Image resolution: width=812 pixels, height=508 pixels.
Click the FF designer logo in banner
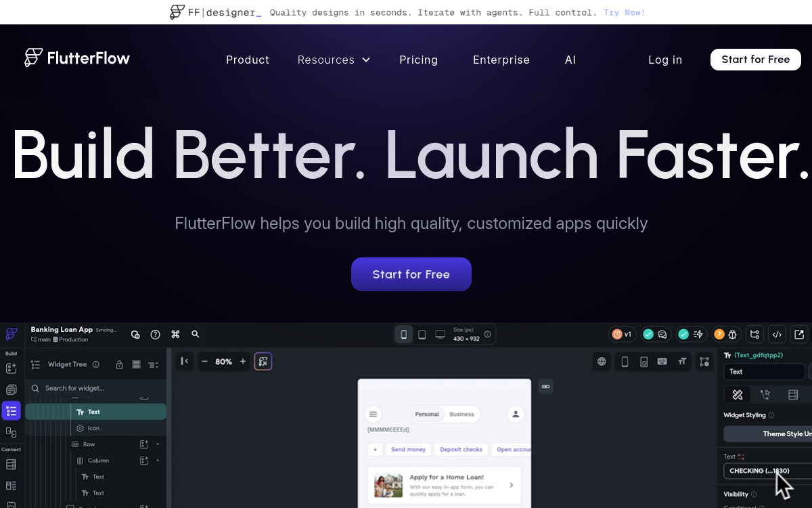click(x=215, y=12)
